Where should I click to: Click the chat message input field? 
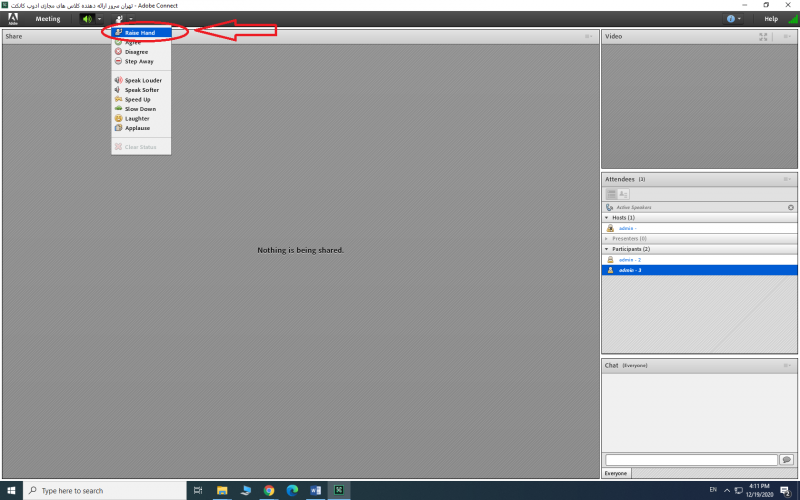click(690, 459)
